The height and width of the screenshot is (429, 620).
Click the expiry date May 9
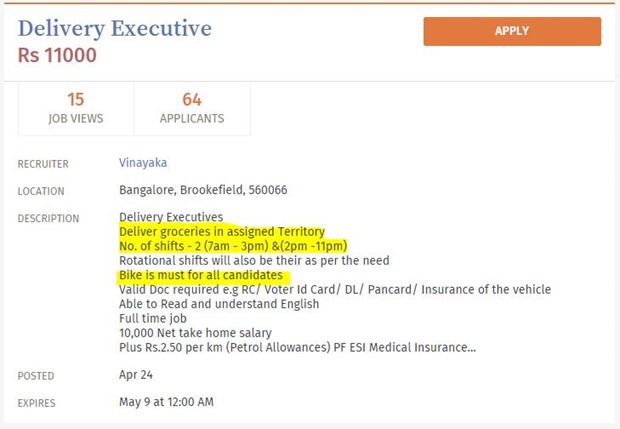click(x=166, y=402)
